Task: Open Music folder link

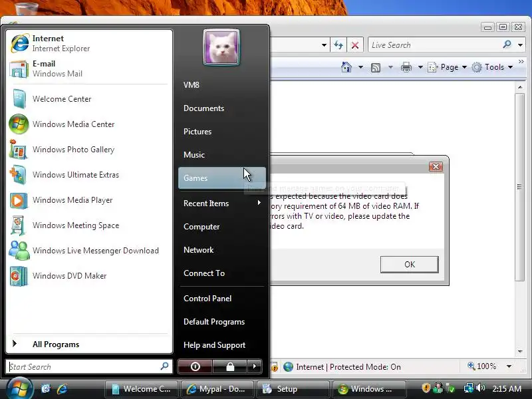Action: tap(221, 155)
